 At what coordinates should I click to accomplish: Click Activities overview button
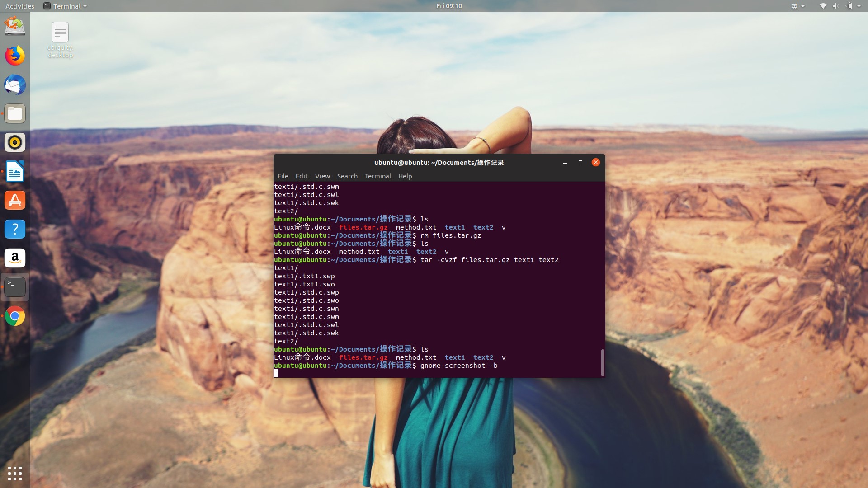[x=19, y=6]
